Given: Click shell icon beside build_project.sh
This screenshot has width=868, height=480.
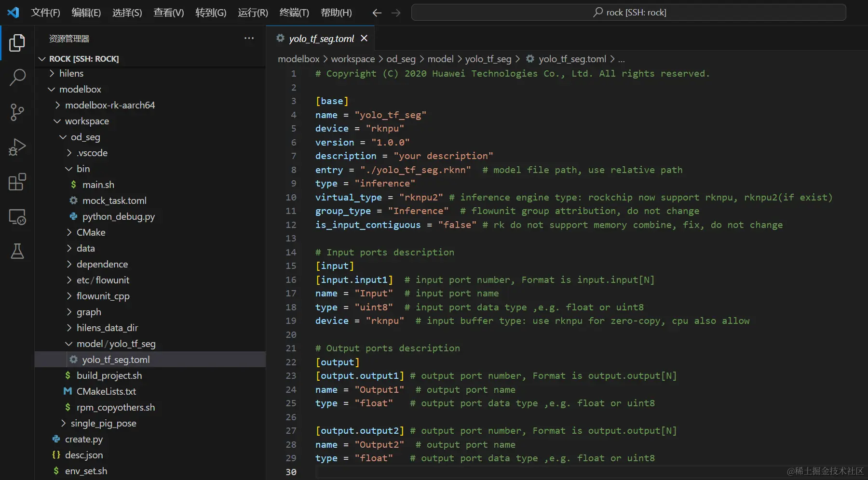Looking at the screenshot, I should (68, 375).
